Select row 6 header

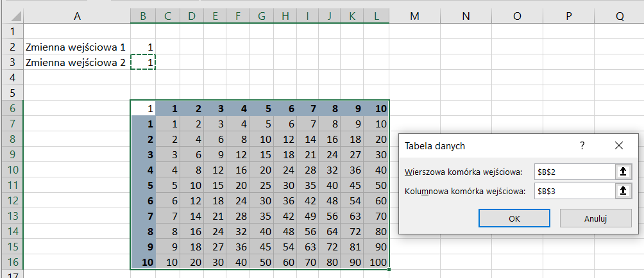coord(12,108)
